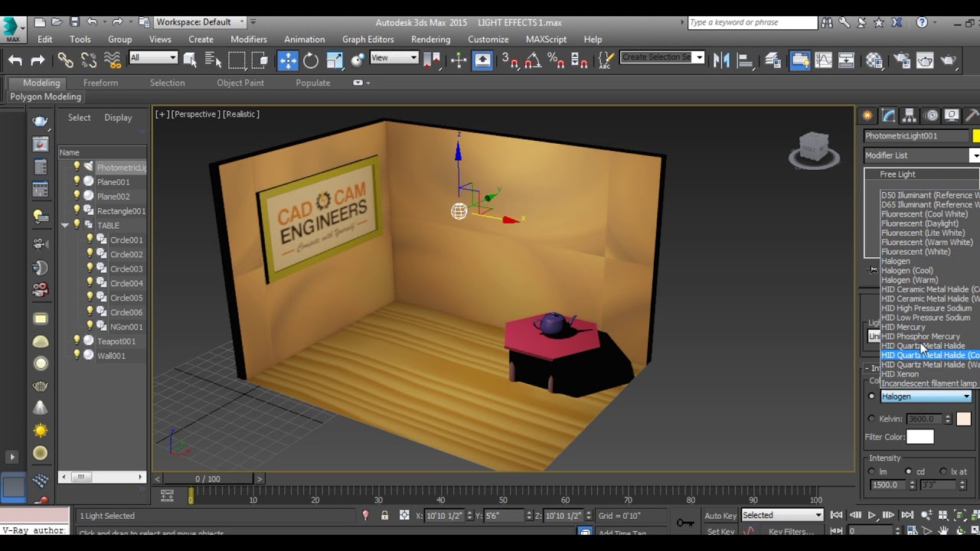
Task: Click the Mirror tool icon
Action: [x=721, y=60]
